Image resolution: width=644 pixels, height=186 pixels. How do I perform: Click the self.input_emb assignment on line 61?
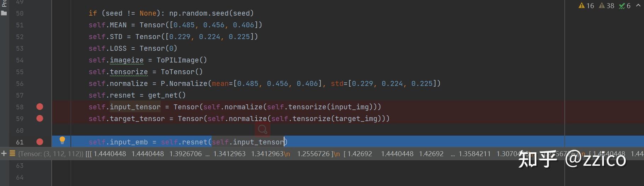[188, 142]
